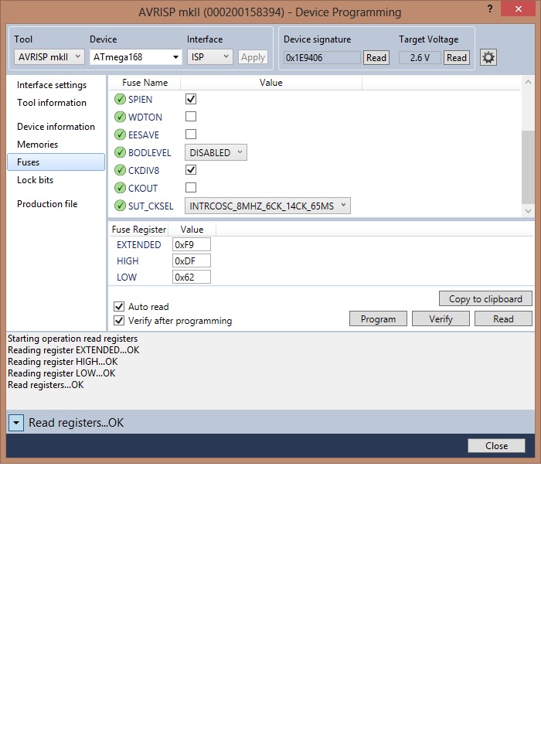This screenshot has width=541, height=756.
Task: Read the device signature
Action: tap(376, 58)
